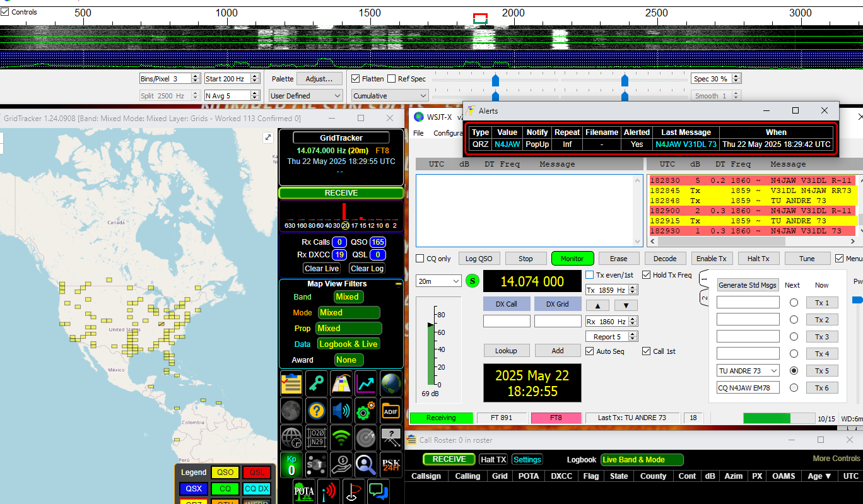Click the blue speaker audio icon
Viewport: 863px width, 504px height.
[x=341, y=411]
